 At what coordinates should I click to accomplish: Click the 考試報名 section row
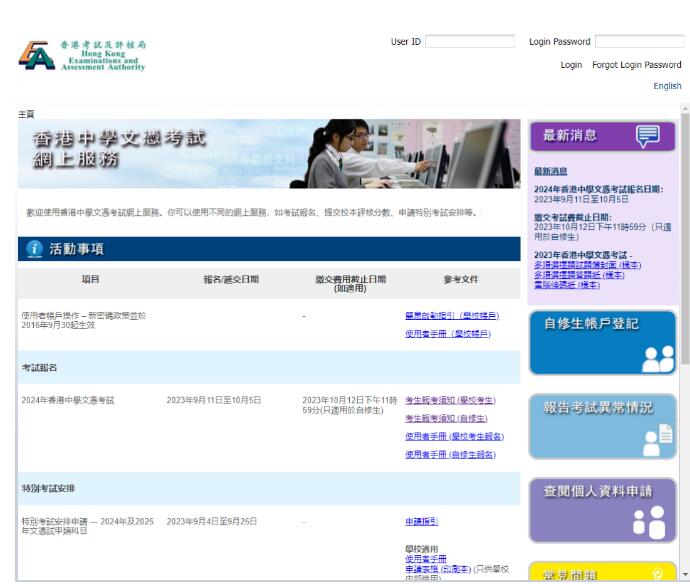269,367
